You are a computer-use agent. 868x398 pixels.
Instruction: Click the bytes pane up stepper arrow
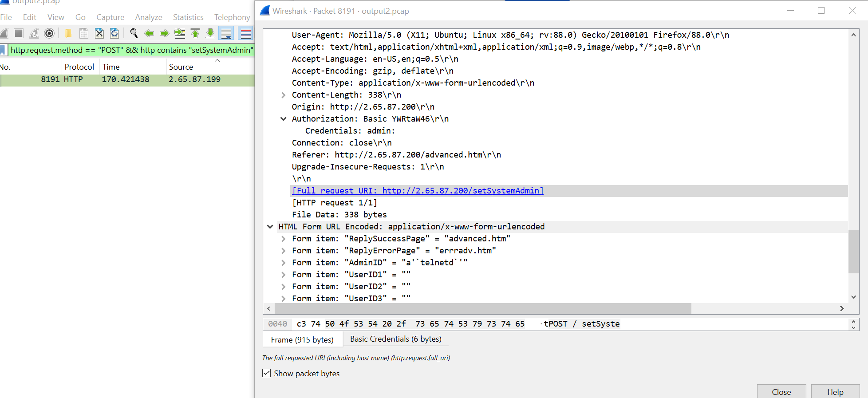853,321
